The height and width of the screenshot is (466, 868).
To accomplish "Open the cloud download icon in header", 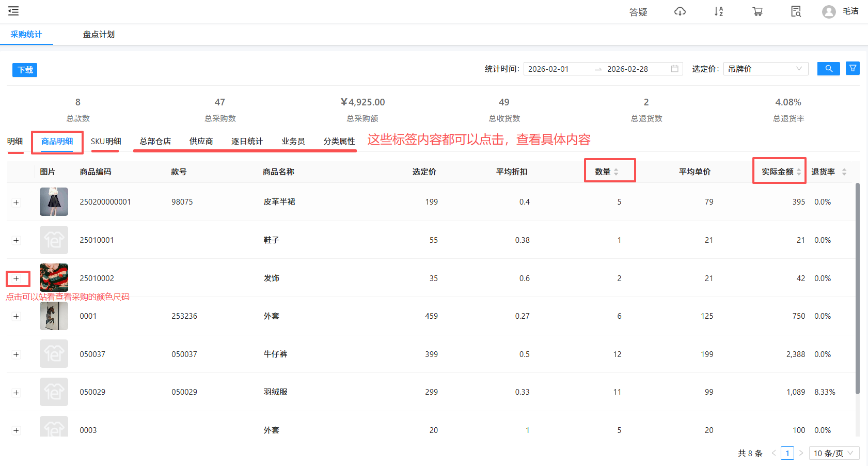I will pyautogui.click(x=680, y=11).
